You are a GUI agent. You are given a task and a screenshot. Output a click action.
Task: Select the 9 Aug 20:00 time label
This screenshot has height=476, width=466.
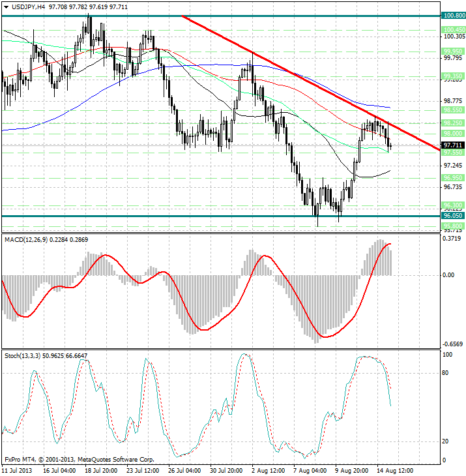[x=352, y=471]
